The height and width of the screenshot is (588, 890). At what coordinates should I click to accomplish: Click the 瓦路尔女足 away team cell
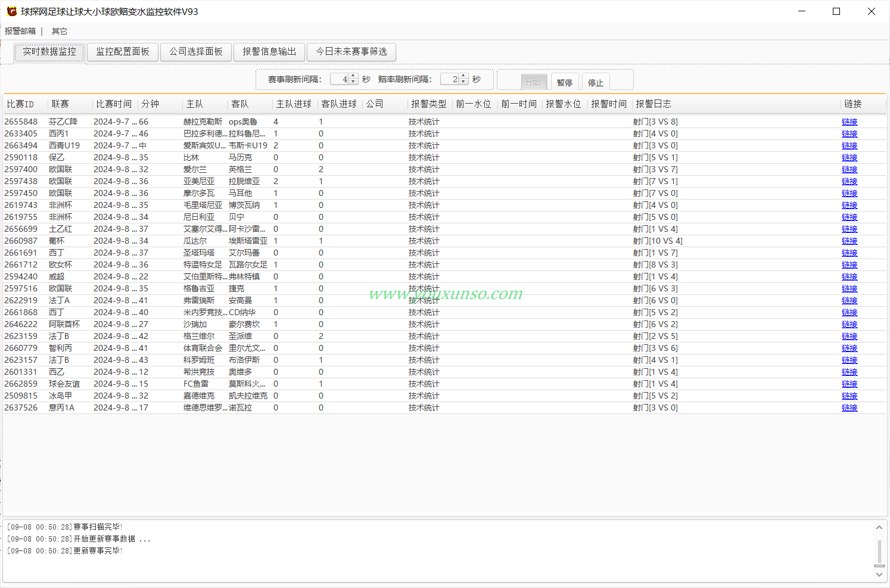pos(248,265)
